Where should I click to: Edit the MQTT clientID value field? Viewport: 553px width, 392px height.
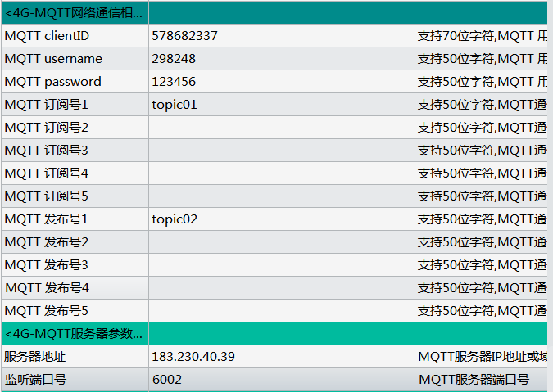click(x=281, y=36)
